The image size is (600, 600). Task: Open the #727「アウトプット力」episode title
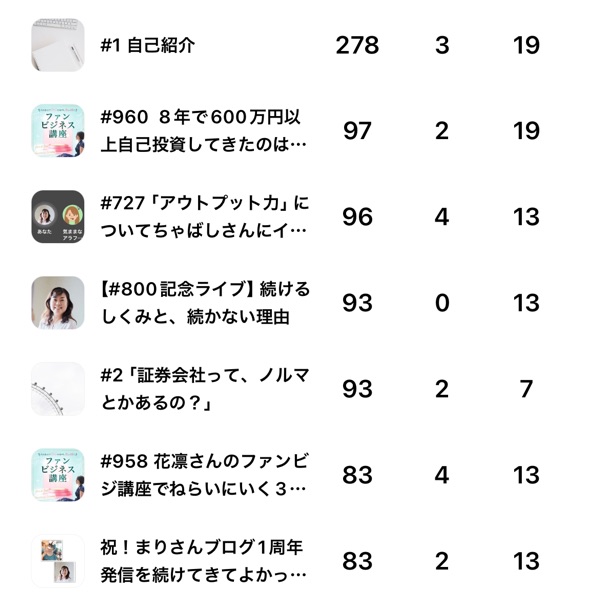204,217
